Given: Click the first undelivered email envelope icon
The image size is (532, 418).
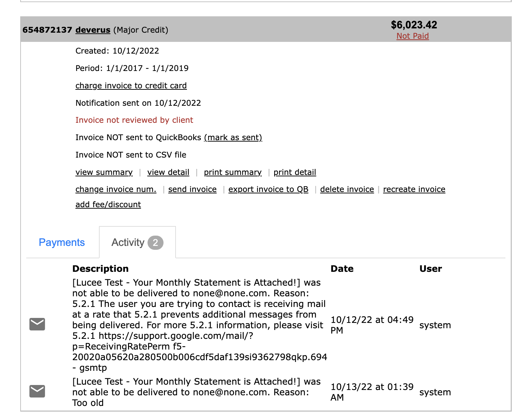Looking at the screenshot, I should pyautogui.click(x=37, y=324).
